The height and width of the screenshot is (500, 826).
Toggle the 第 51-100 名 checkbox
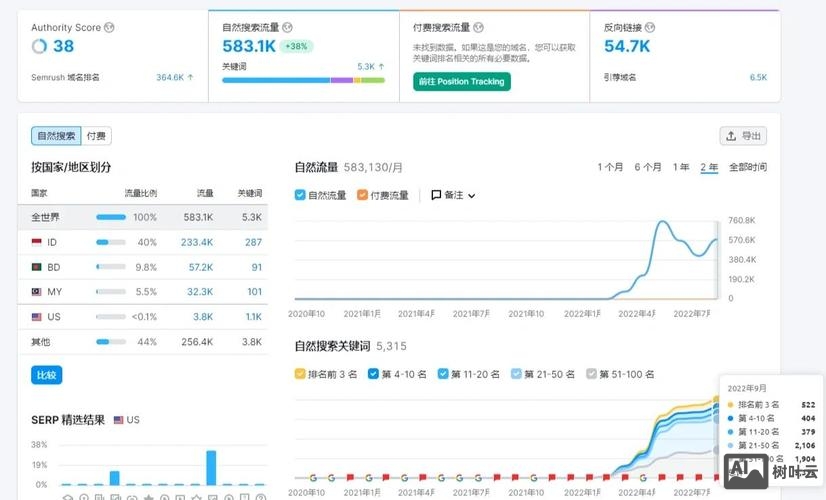[x=592, y=374]
